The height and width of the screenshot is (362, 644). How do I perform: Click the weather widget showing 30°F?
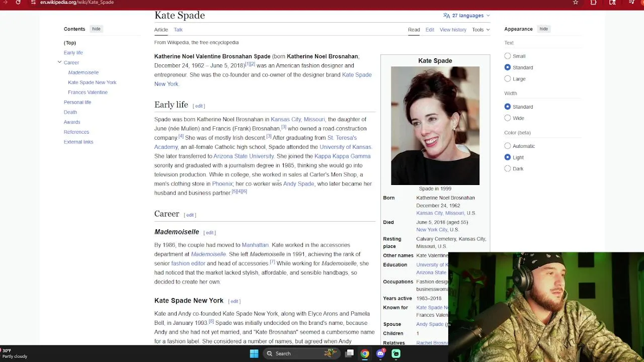(15, 353)
